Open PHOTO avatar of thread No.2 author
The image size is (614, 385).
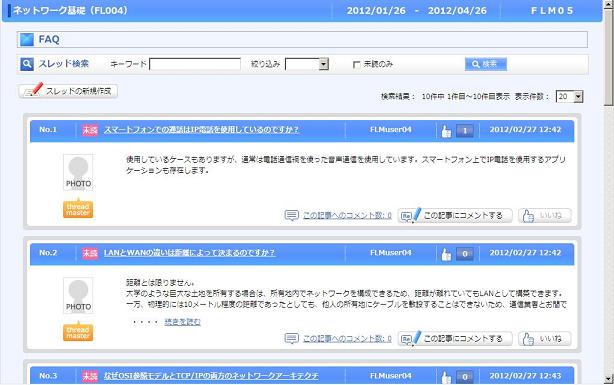78,296
